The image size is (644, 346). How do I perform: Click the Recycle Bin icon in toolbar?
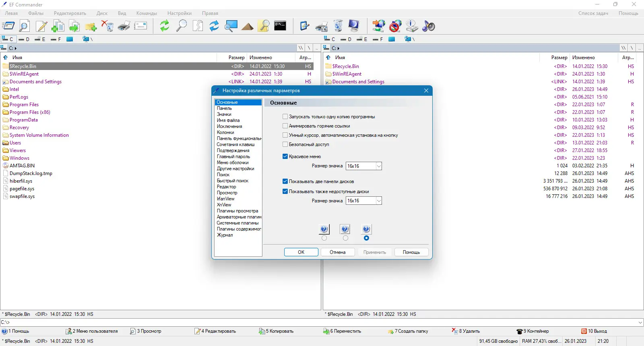(x=339, y=26)
